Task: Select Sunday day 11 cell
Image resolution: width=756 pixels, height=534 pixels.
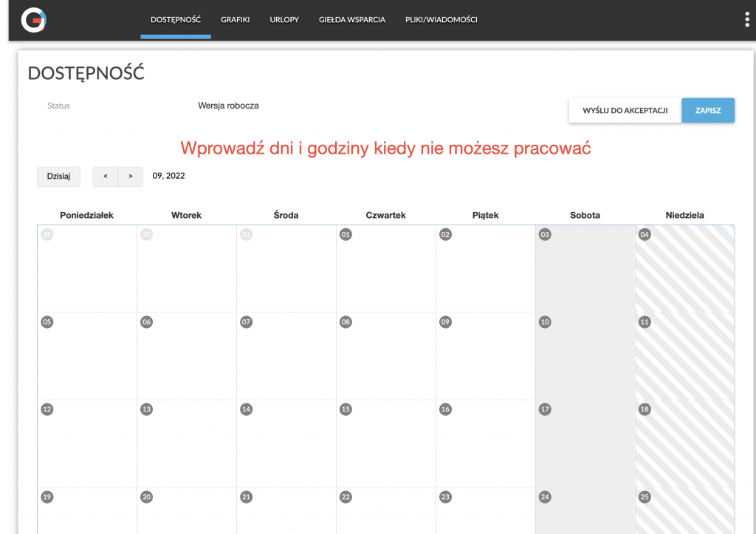Action: pyautogui.click(x=684, y=356)
